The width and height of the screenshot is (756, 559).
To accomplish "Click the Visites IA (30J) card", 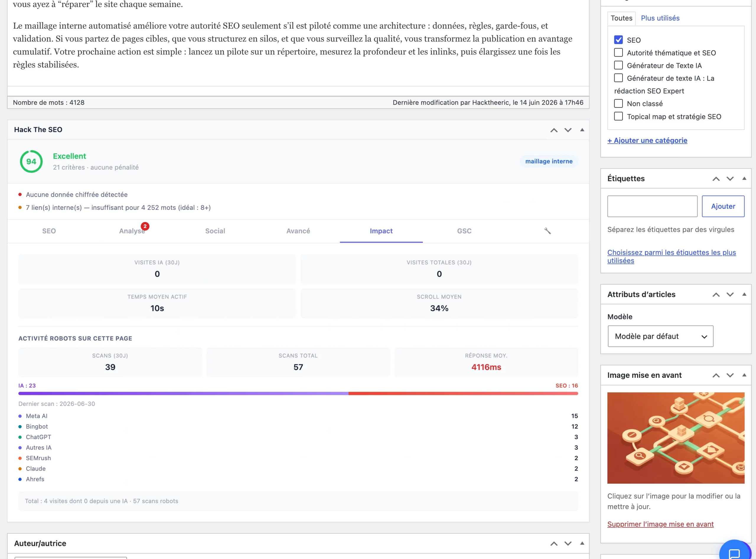I will (157, 269).
